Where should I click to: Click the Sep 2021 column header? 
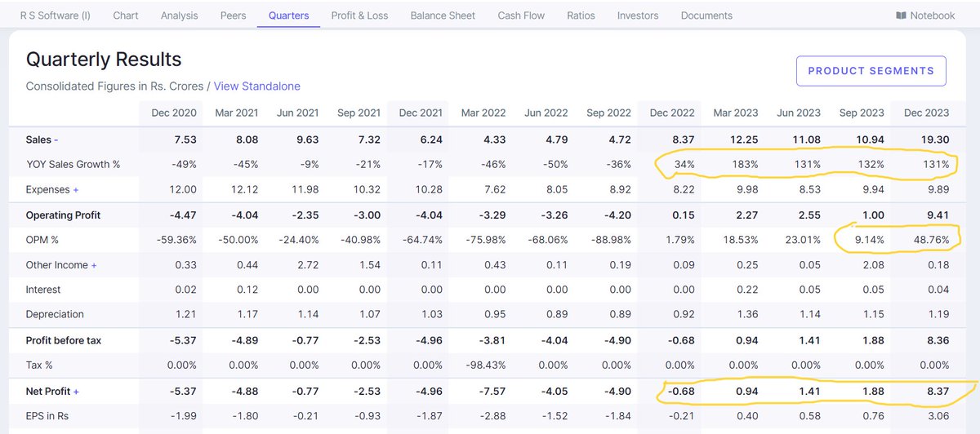pos(359,113)
